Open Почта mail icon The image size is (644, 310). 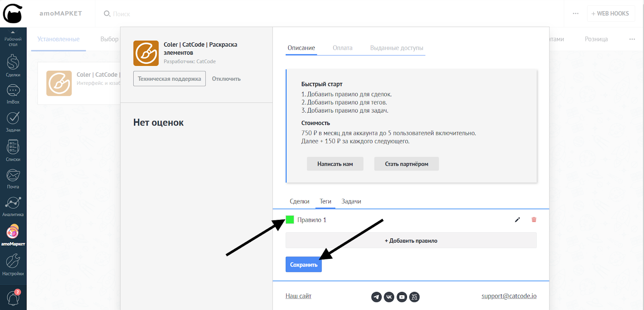pos(13,178)
